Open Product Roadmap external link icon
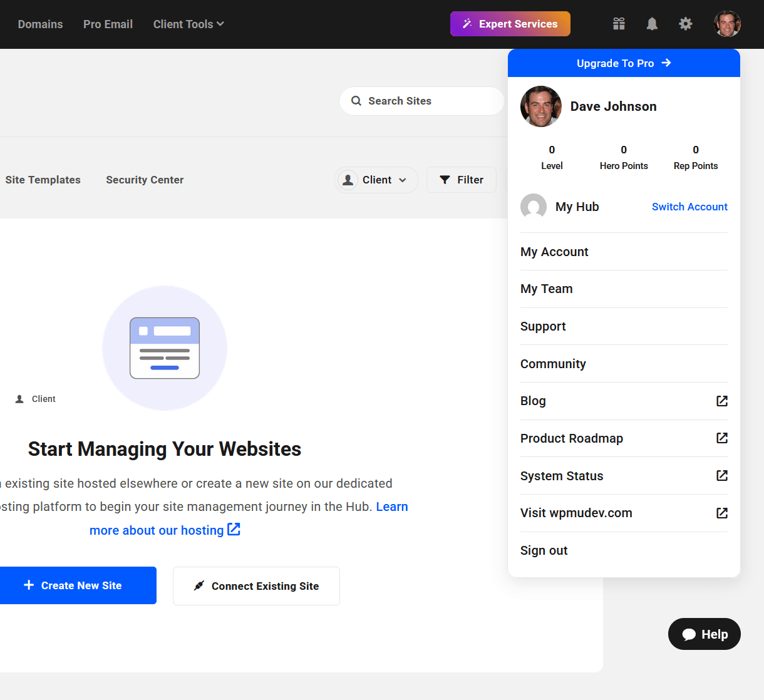Image resolution: width=764 pixels, height=700 pixels. 721,438
